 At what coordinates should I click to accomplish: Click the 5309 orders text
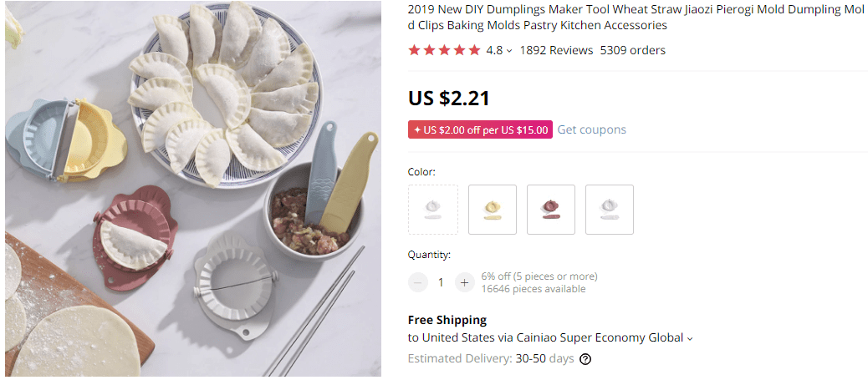(633, 50)
